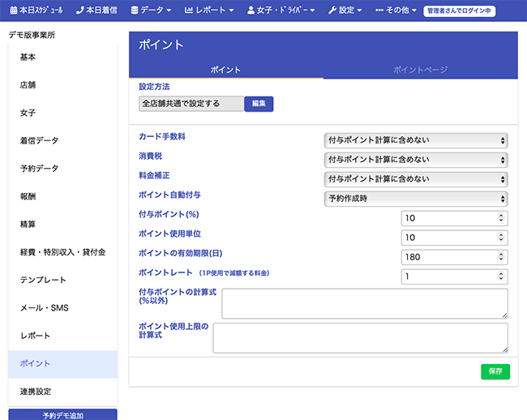Click the ポイントの有効期限(日) stepper arrows
Viewport: 527px width, 420px height.
(501, 257)
